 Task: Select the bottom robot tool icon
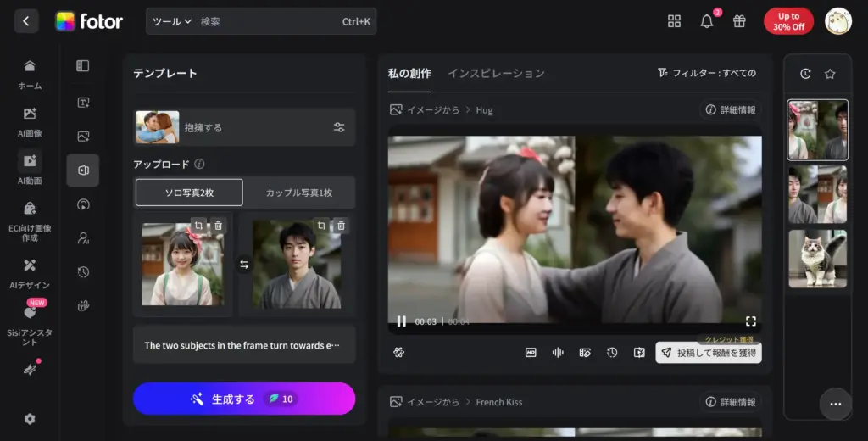(x=83, y=306)
